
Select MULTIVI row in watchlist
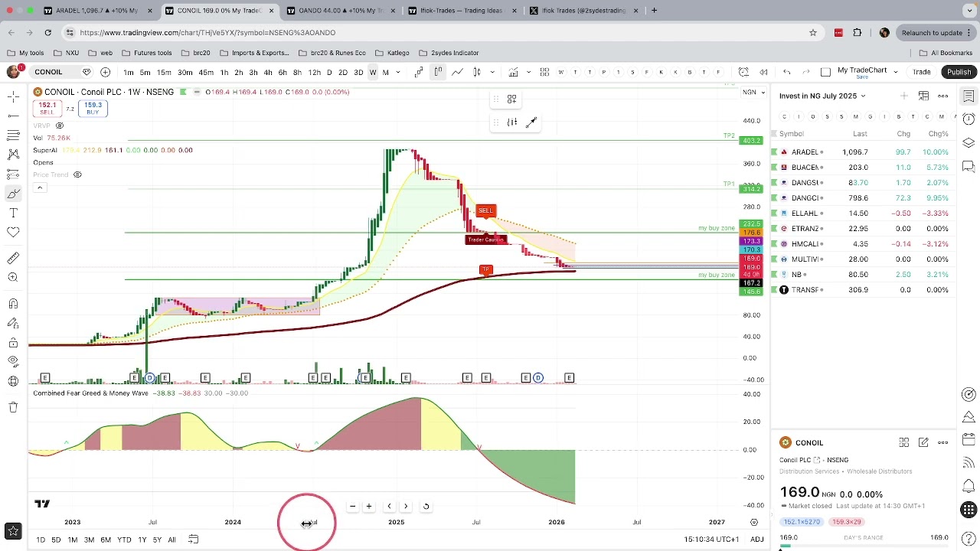[x=864, y=259]
